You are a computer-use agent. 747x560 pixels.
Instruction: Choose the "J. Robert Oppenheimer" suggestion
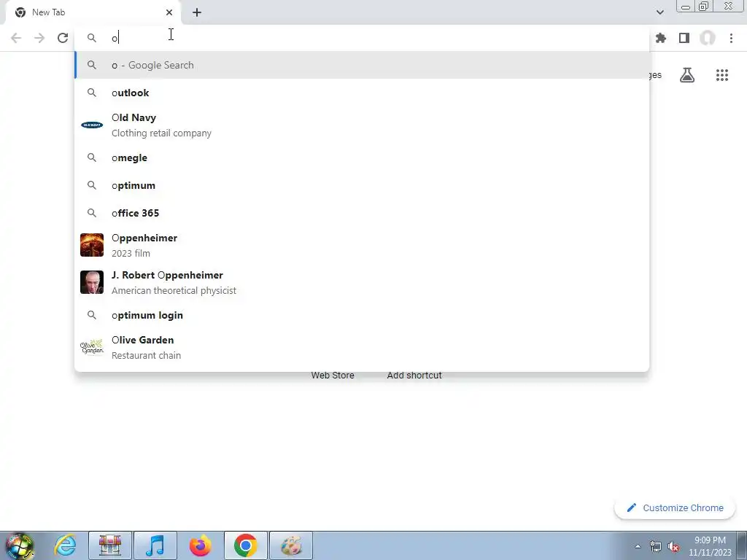click(x=362, y=282)
